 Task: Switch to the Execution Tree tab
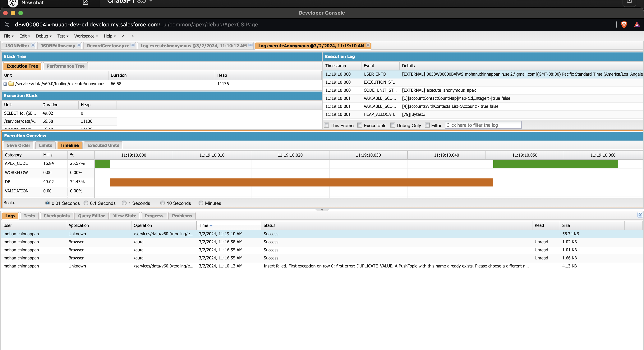coord(22,66)
